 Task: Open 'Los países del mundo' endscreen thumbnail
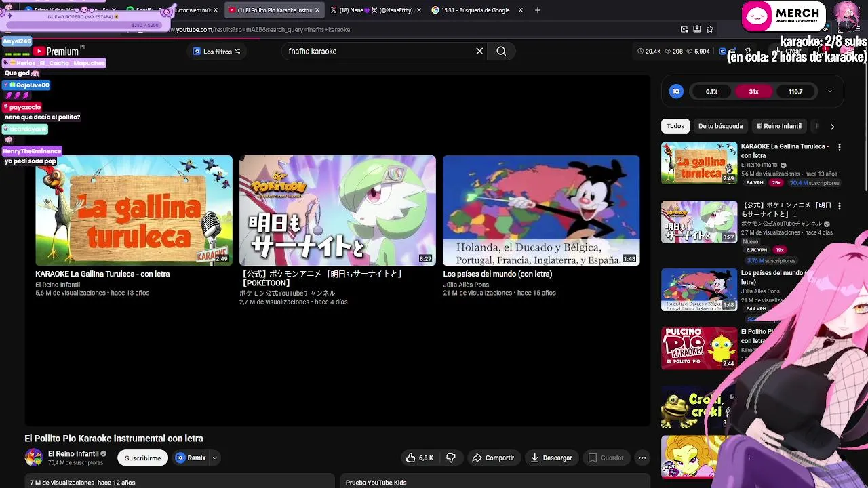point(541,210)
